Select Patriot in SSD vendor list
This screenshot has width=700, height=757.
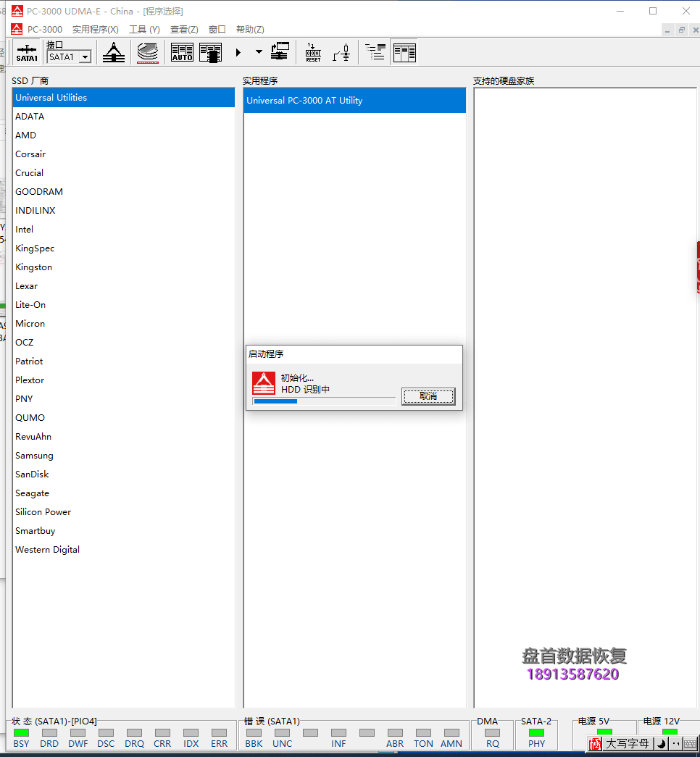pos(124,361)
